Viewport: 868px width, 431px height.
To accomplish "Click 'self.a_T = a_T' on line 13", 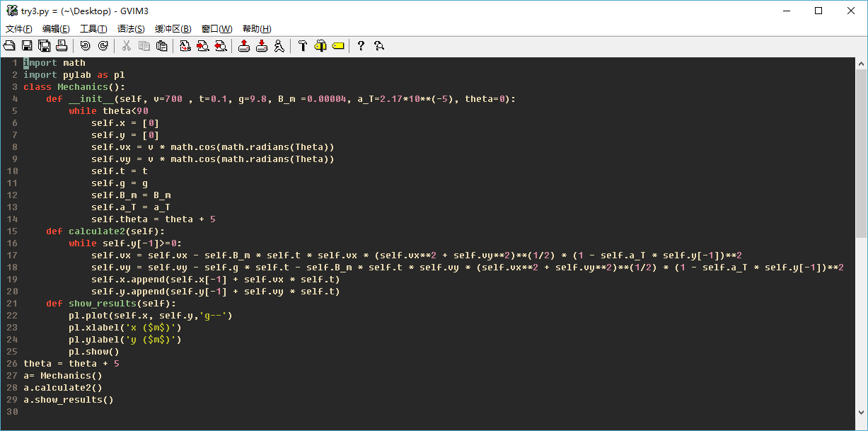I will click(131, 207).
